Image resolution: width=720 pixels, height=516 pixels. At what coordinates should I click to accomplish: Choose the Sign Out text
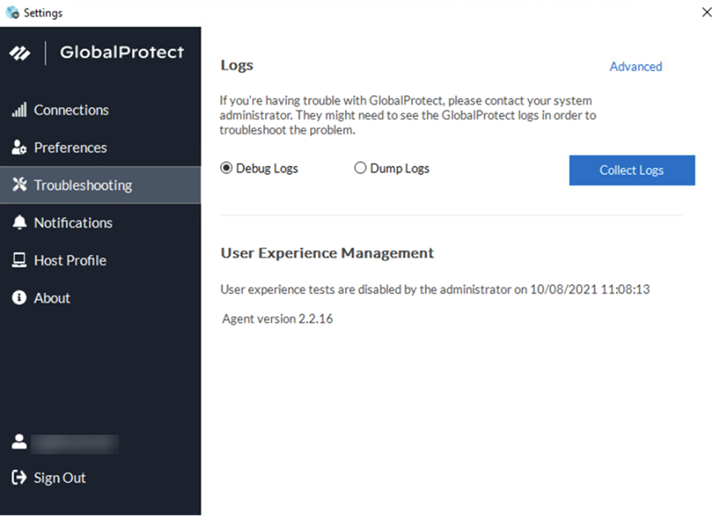tap(60, 478)
